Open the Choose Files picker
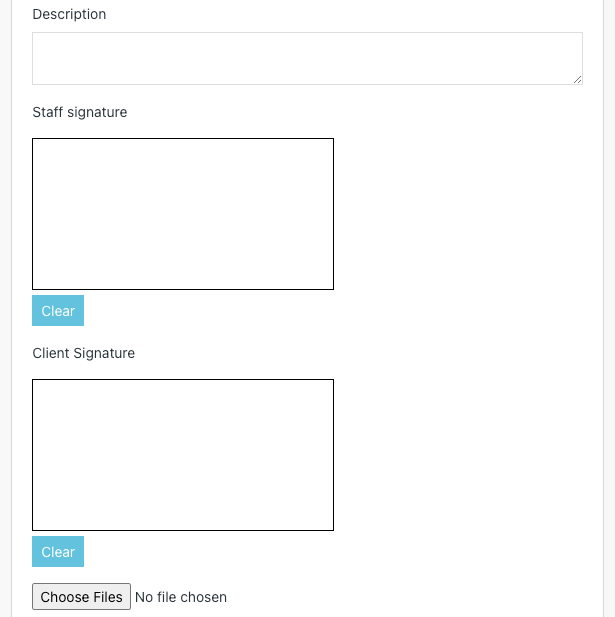The width and height of the screenshot is (615, 617). point(81,597)
